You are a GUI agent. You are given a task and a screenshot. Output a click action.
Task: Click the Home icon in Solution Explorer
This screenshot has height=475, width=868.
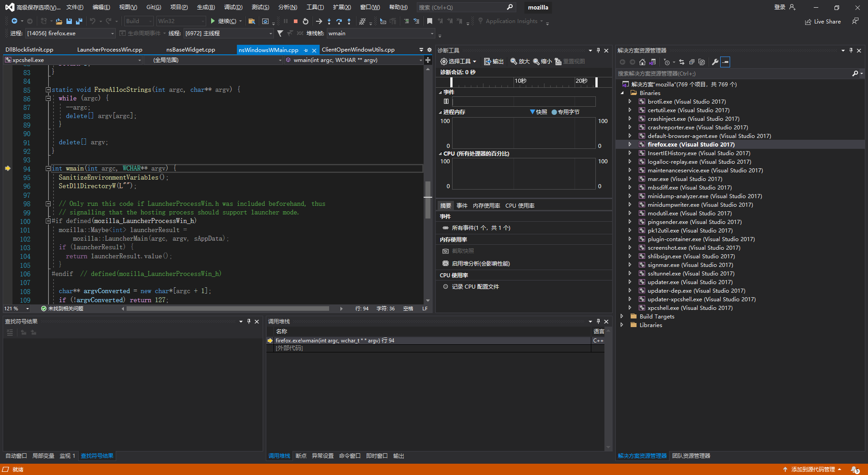(x=642, y=62)
